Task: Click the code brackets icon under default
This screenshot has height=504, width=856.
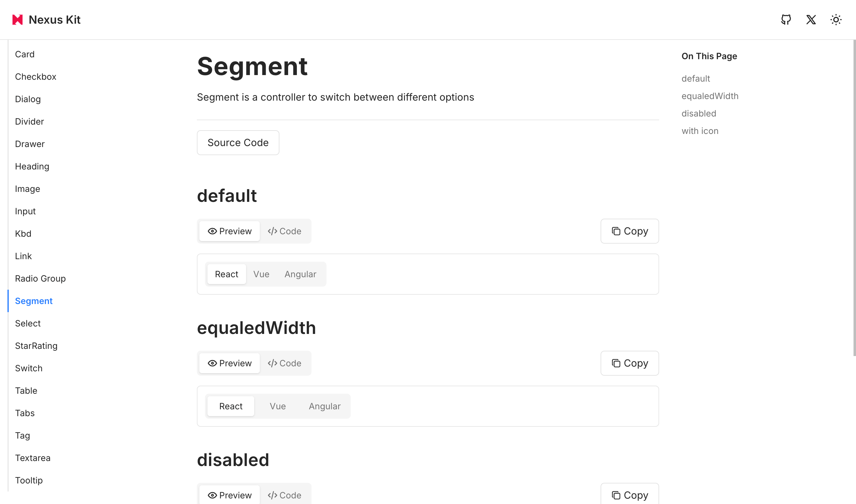Action: pos(272,231)
